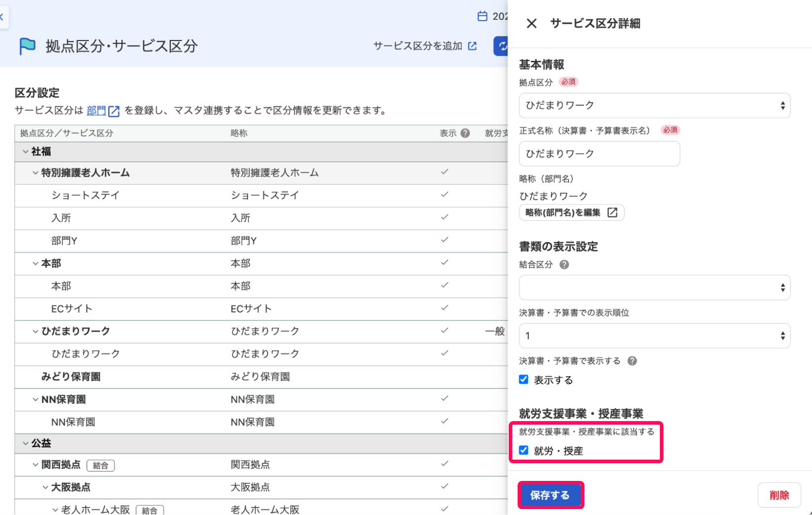
Task: Click the 一般 cell in ひだまりワーク row
Action: (x=495, y=331)
